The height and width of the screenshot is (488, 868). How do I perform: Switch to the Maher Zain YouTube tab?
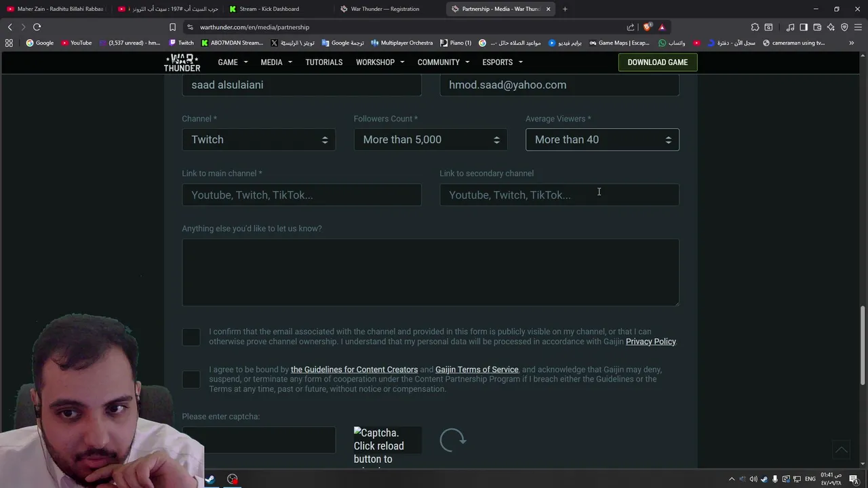click(x=55, y=9)
